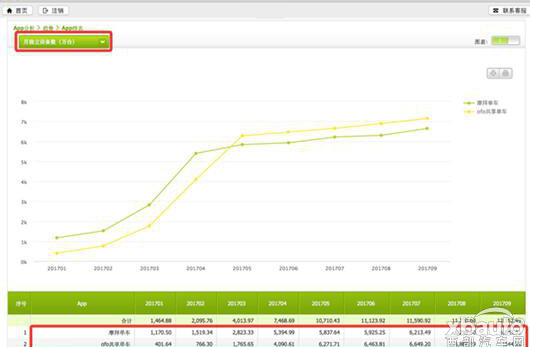Select the ofo cell 6,463.81
Viewport: 550px width, 360px height.
375,344
